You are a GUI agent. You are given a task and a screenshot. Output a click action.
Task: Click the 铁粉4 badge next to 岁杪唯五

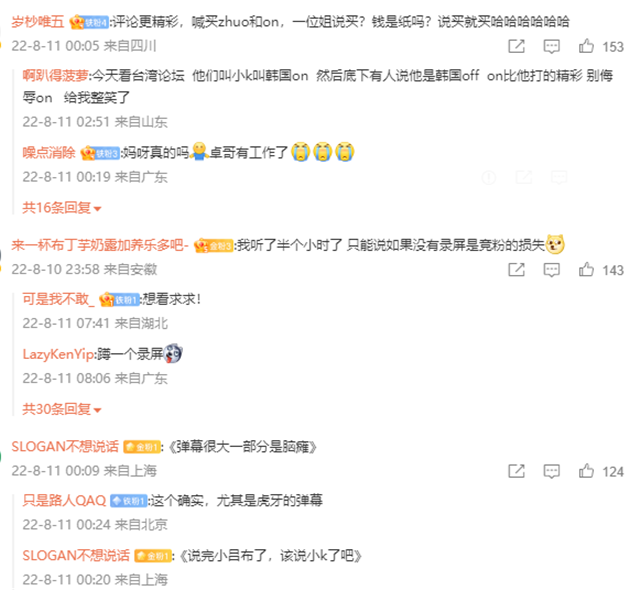pyautogui.click(x=89, y=22)
